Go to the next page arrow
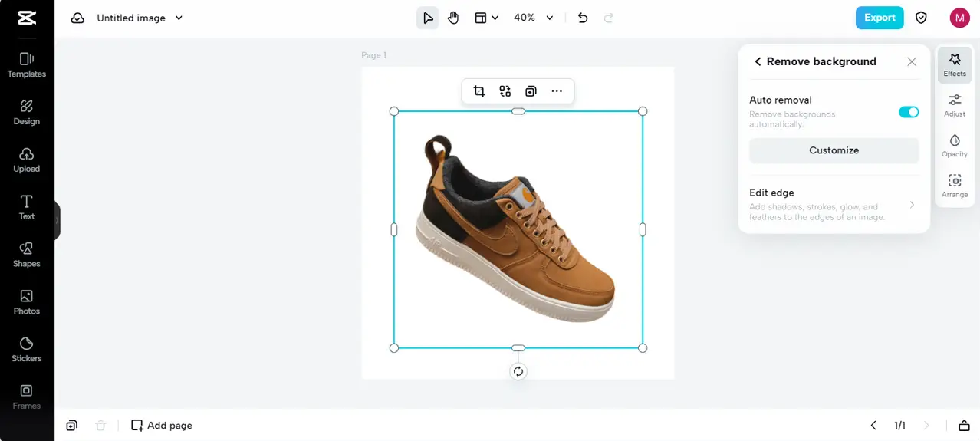 click(x=926, y=425)
